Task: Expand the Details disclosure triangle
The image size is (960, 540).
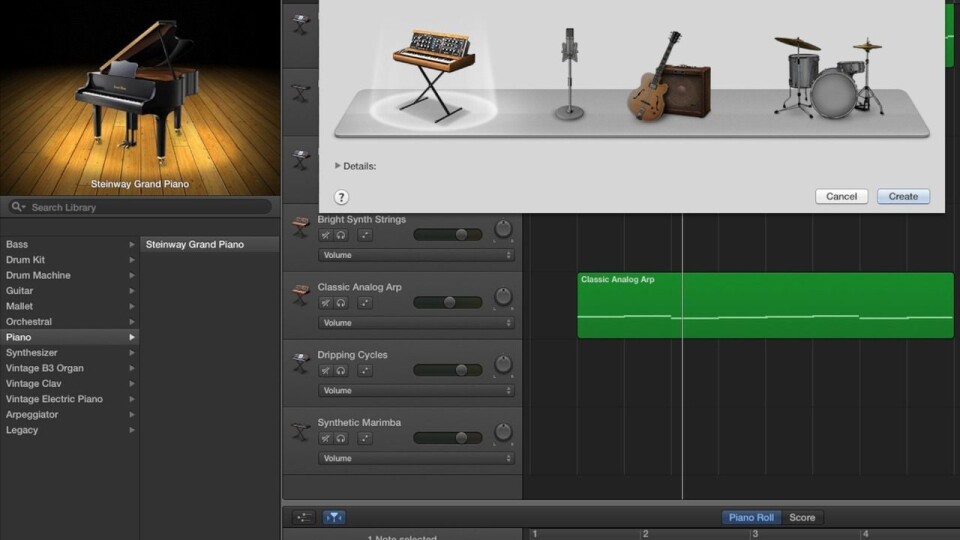Action: coord(338,166)
